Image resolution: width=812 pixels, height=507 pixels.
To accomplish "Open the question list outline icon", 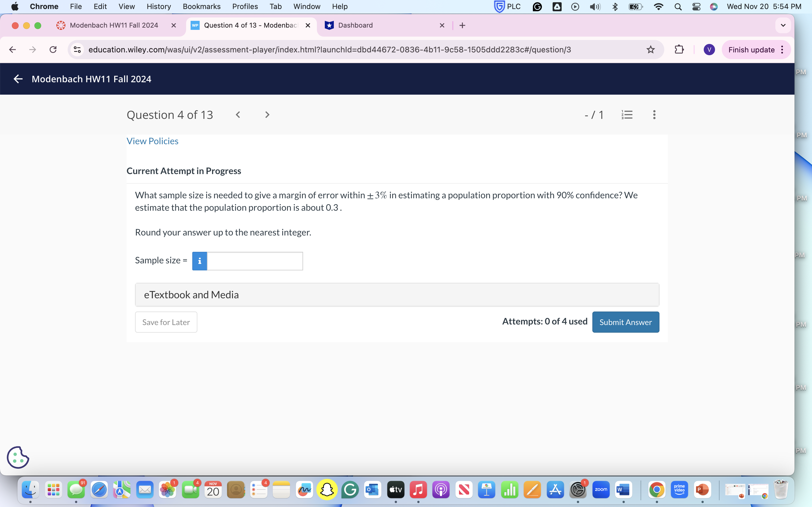I will pyautogui.click(x=627, y=115).
